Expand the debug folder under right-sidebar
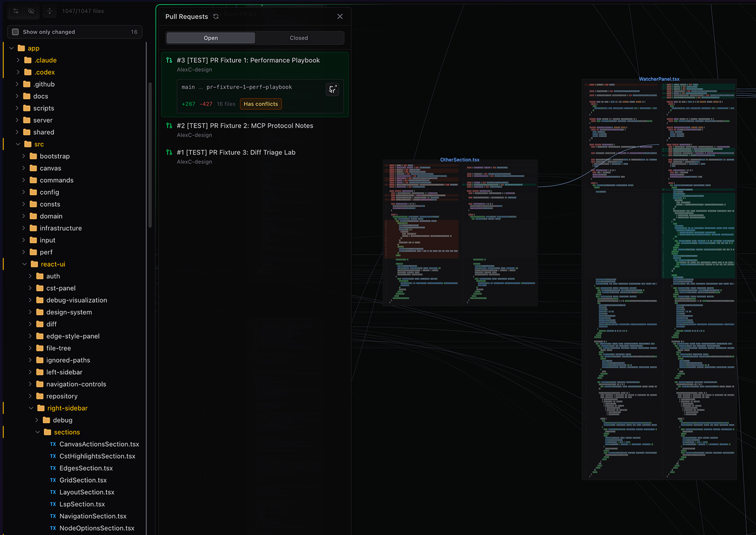 coord(37,420)
